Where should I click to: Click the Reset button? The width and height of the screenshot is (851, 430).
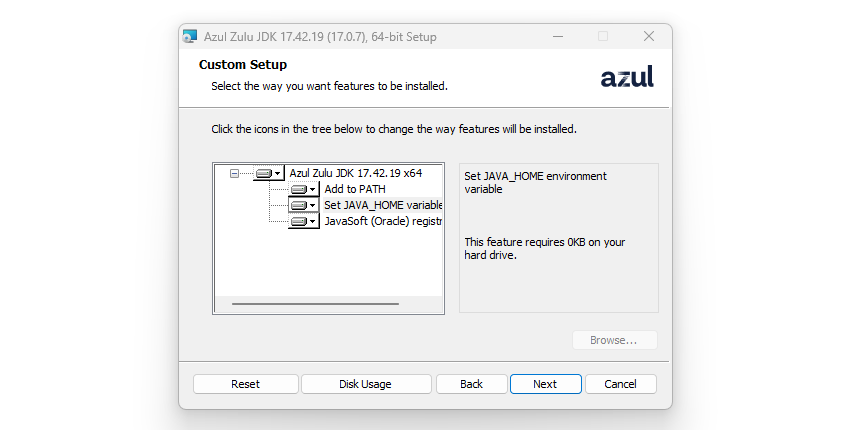click(x=245, y=384)
